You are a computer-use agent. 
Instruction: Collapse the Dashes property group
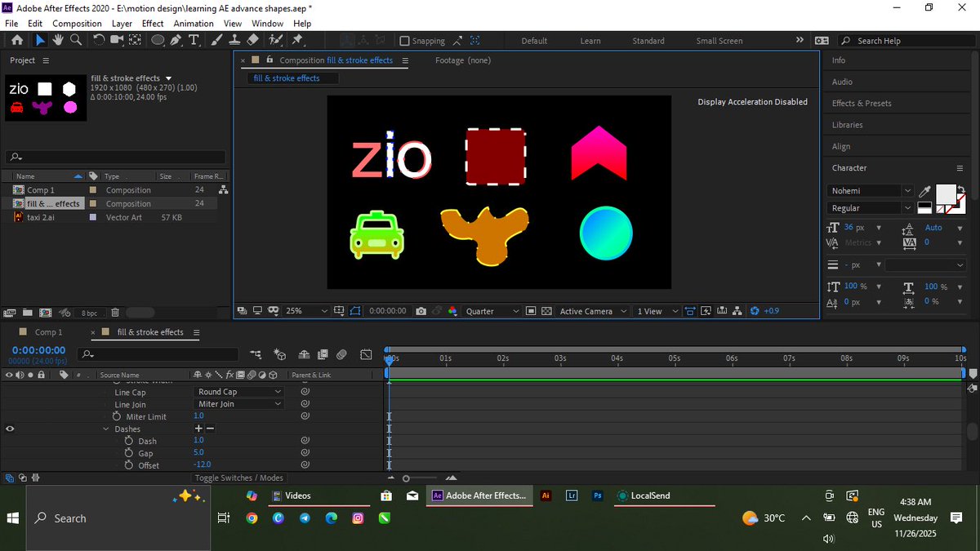point(105,429)
